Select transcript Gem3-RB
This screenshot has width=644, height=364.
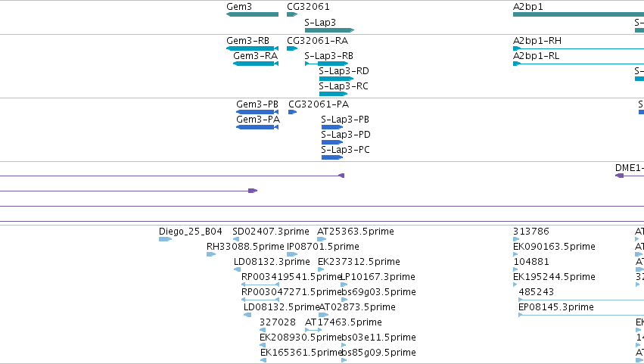coord(252,48)
